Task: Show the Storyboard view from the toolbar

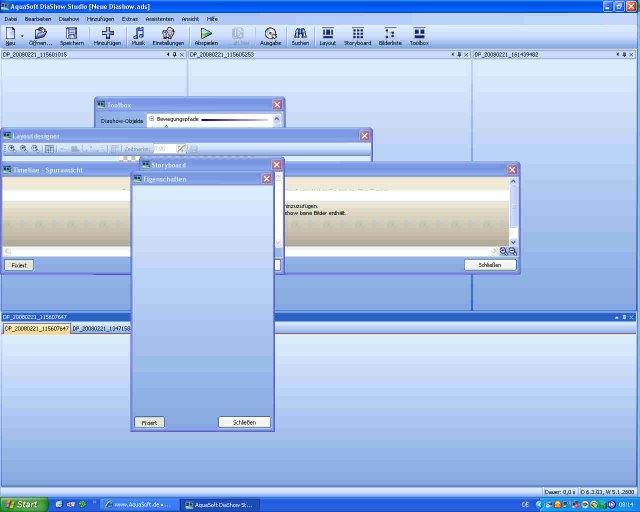Action: point(358,34)
